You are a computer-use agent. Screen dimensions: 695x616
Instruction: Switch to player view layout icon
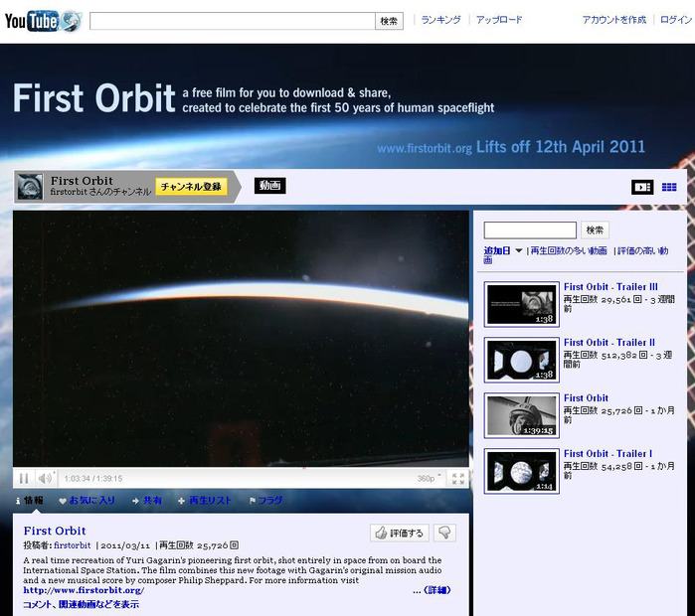pyautogui.click(x=642, y=188)
